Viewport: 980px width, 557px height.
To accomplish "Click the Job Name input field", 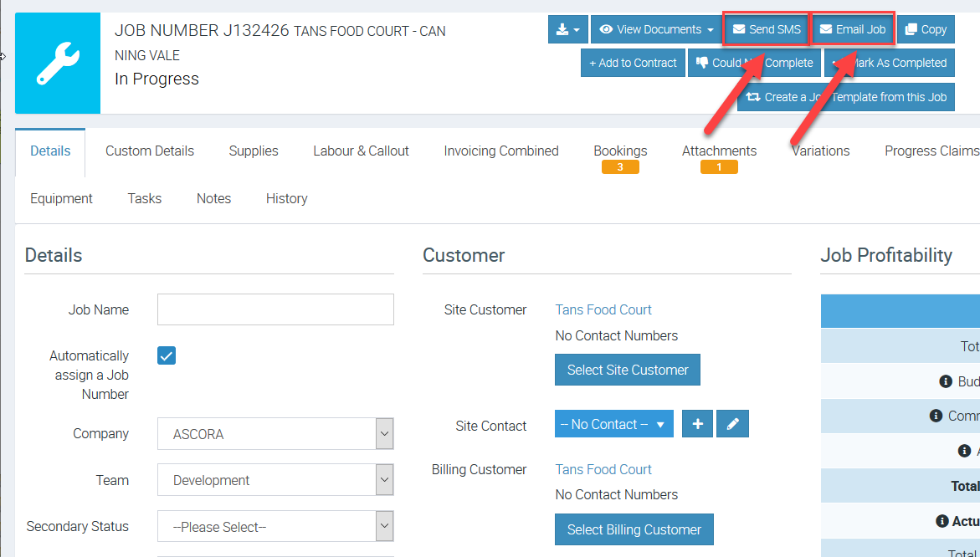I will pos(275,309).
